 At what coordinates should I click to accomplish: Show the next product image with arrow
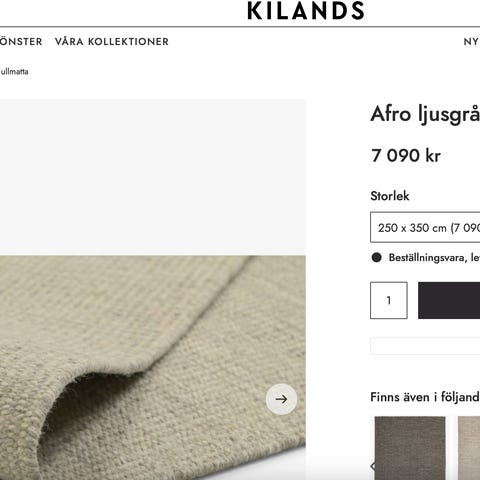pyautogui.click(x=281, y=399)
